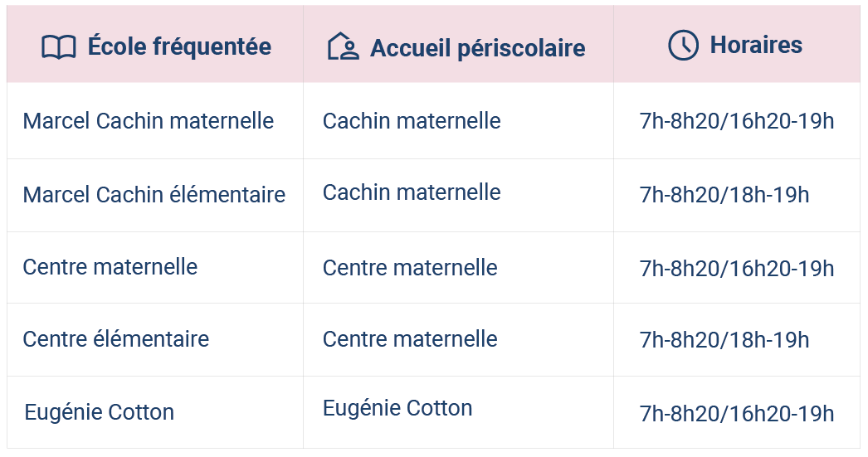Select the 7h-8h20/18h-19h hours for Cachin élémentaire

point(724,195)
